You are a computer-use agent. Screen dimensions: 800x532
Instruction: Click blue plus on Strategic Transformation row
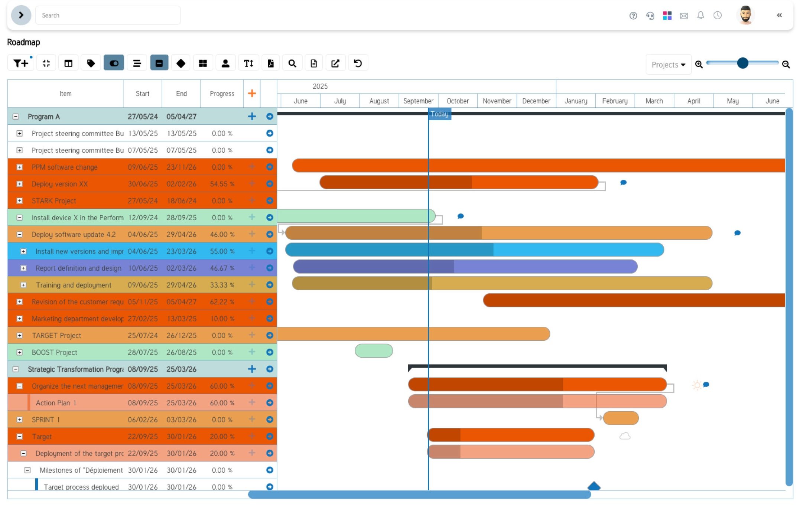click(x=252, y=369)
